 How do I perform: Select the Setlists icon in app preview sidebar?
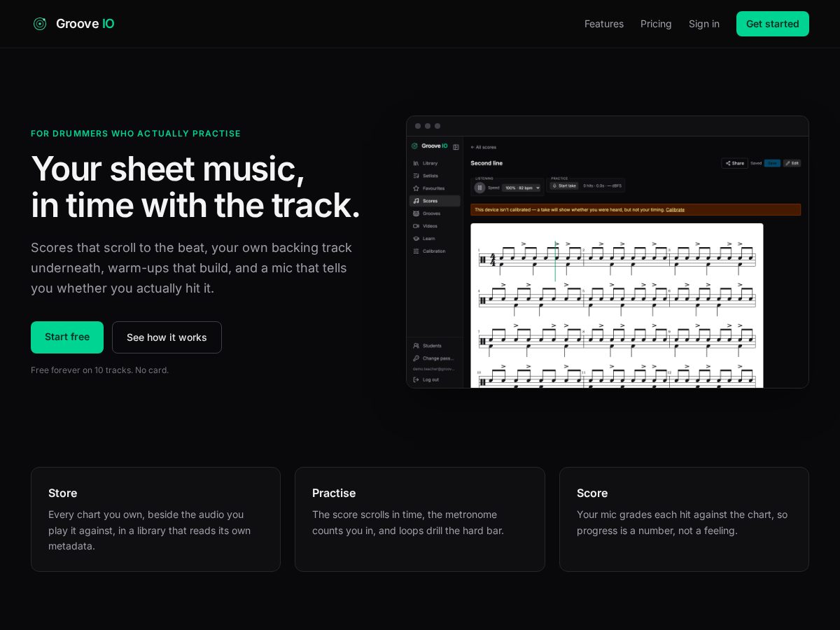coord(416,176)
